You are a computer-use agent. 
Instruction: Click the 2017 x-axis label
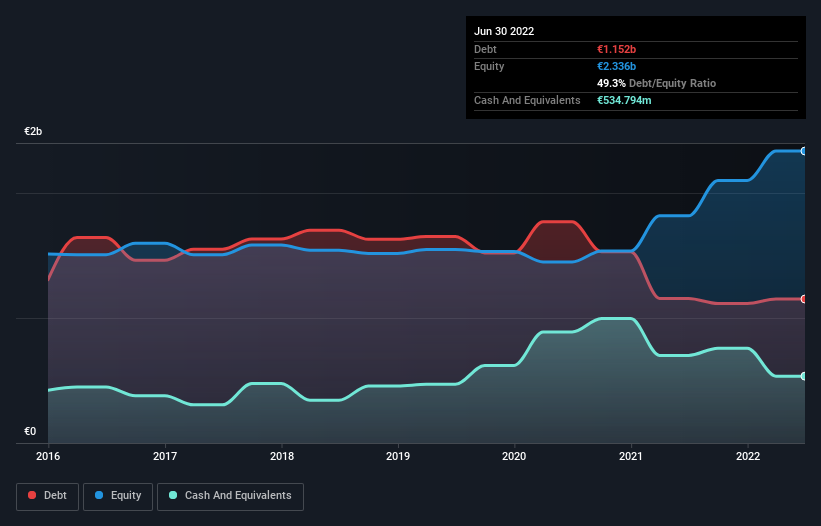coord(165,456)
